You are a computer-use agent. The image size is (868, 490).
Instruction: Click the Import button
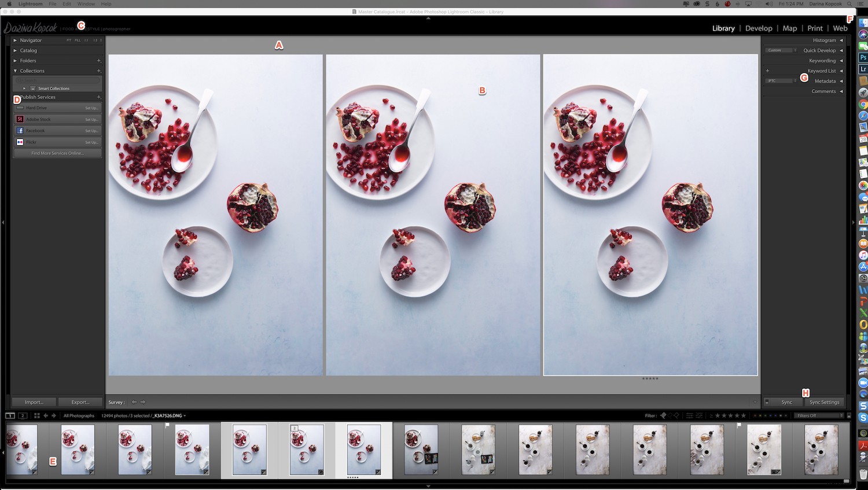pyautogui.click(x=33, y=401)
